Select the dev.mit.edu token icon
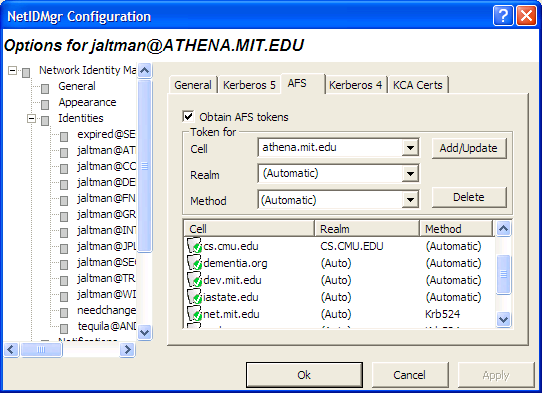 click(x=194, y=280)
